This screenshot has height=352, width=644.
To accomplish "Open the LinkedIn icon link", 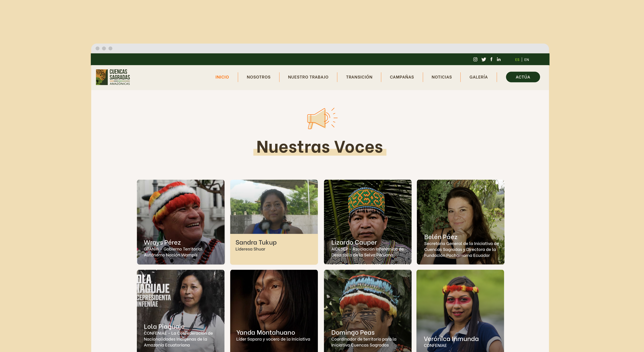I will point(499,59).
